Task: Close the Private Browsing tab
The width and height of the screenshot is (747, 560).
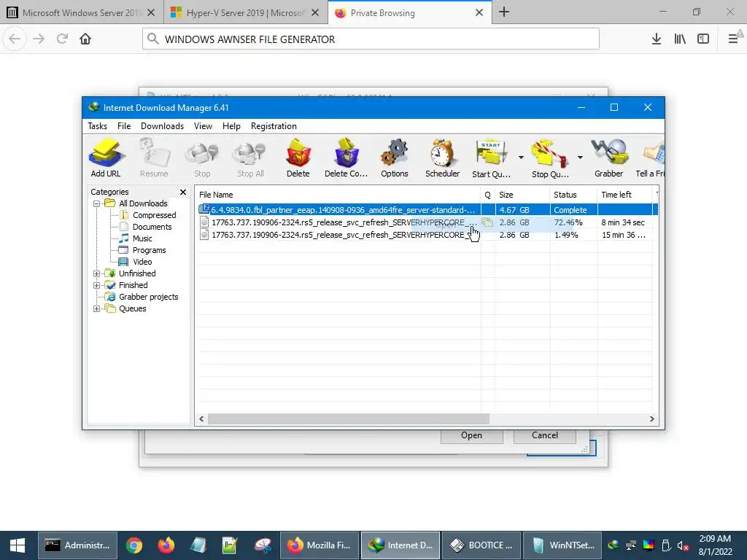Action: 479,13
